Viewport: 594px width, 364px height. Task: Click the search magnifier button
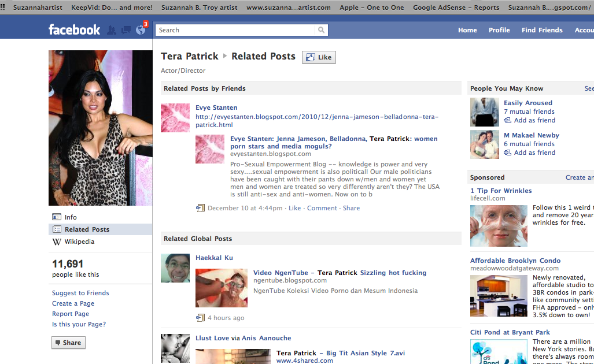point(321,30)
